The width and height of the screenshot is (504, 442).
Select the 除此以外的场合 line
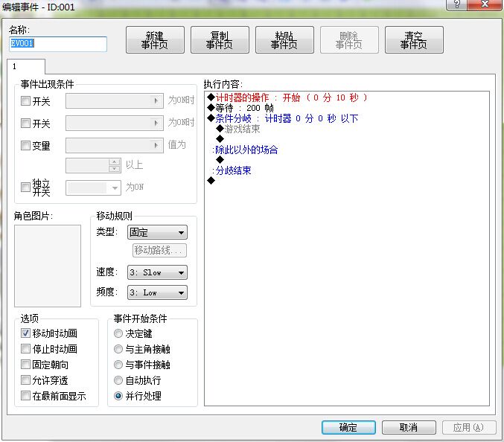[x=347, y=150]
